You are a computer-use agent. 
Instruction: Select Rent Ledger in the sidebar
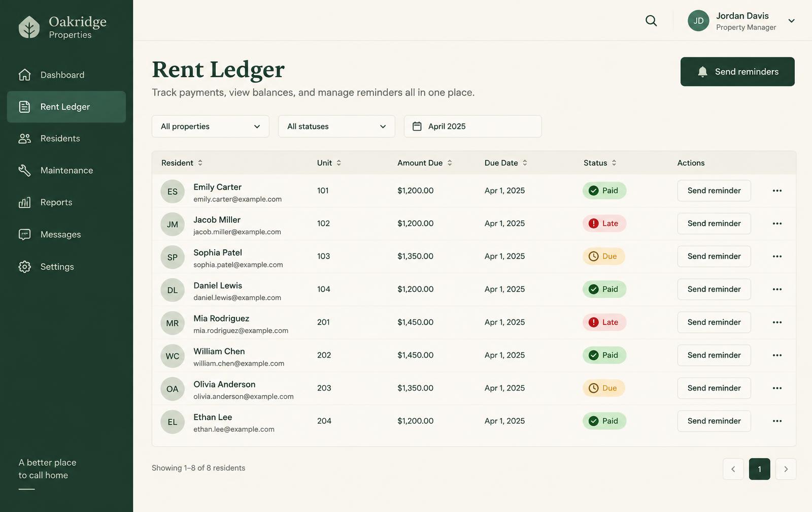[66, 107]
